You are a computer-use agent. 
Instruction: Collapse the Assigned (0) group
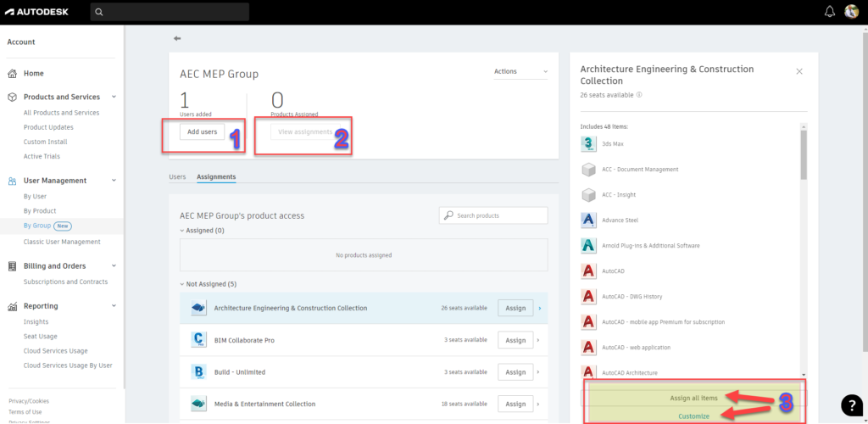(182, 231)
